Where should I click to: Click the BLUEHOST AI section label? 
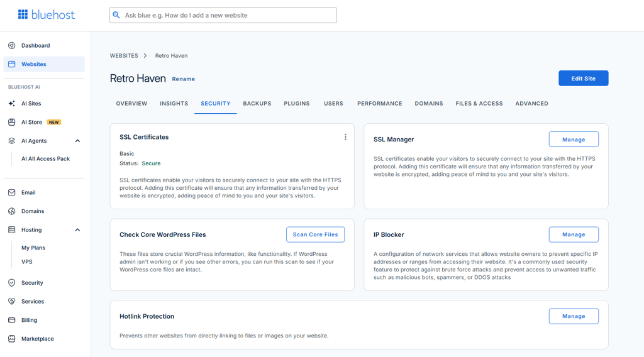pyautogui.click(x=24, y=87)
